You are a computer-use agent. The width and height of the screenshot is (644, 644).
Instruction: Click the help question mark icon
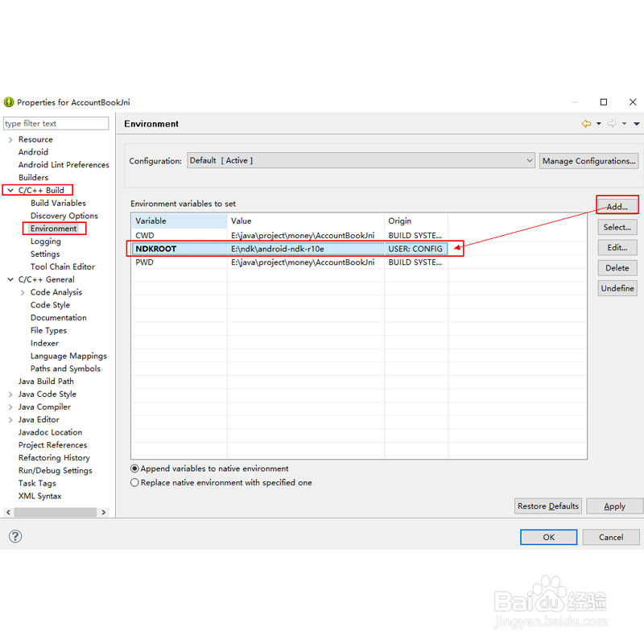coord(15,536)
